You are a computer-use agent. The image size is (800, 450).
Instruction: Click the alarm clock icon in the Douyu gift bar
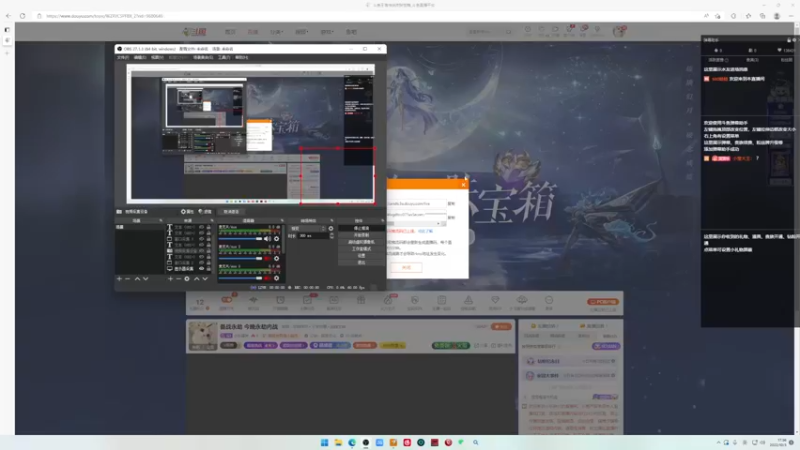(280, 300)
